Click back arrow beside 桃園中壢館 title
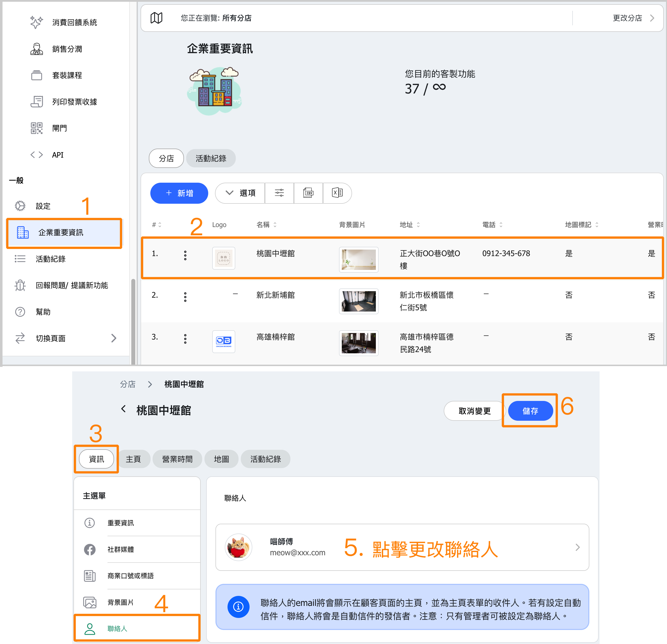 pos(124,409)
